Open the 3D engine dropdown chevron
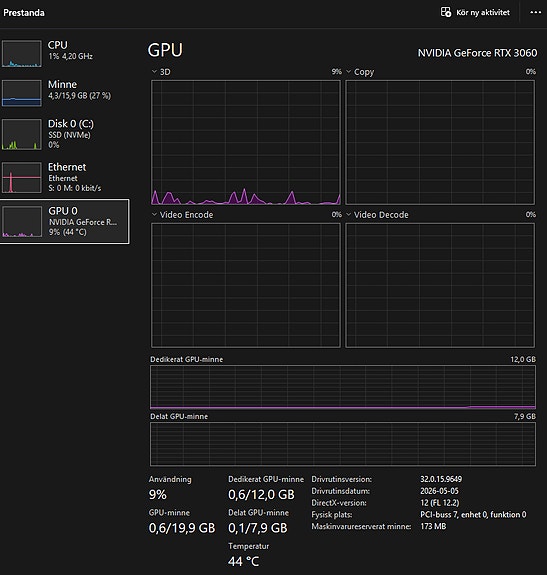This screenshot has width=547, height=575. coord(154,72)
